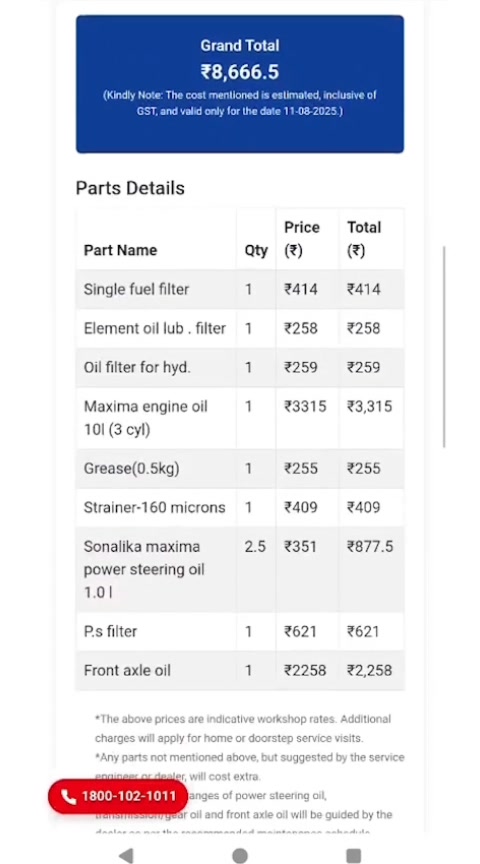This screenshot has width=480, height=864.
Task: Tap the blue Grand Total banner
Action: click(x=240, y=84)
